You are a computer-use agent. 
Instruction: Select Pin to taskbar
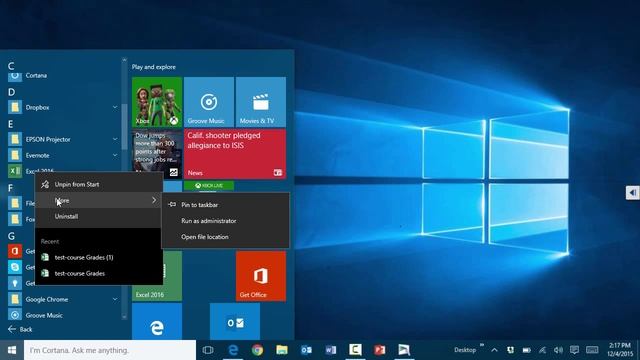(225, 204)
